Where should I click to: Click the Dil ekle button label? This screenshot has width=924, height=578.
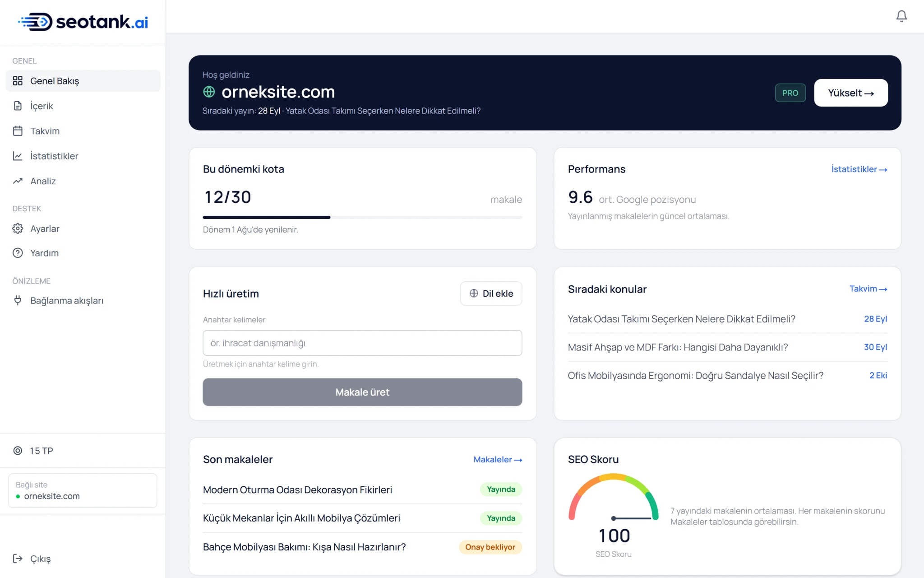[x=498, y=294]
